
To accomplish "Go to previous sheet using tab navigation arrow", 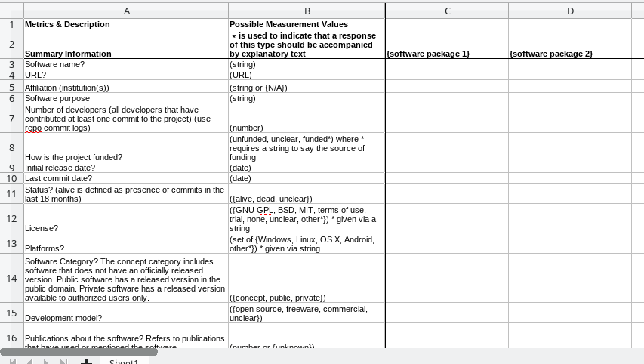I will pos(29,362).
